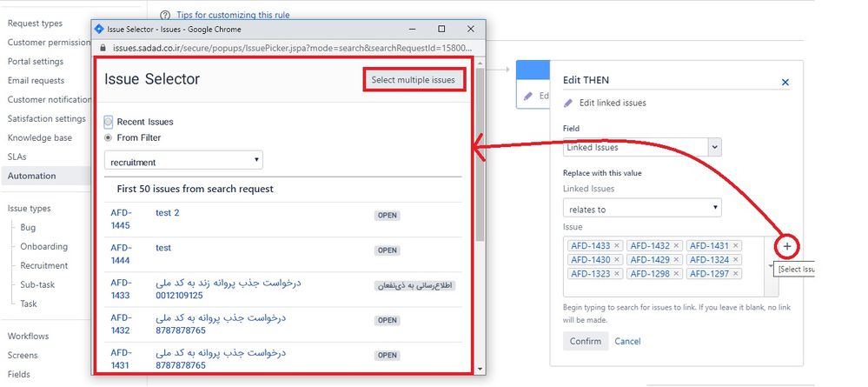Maximize the Issue Selector popup window
Viewport: 868px width, 387px height.
point(441,29)
